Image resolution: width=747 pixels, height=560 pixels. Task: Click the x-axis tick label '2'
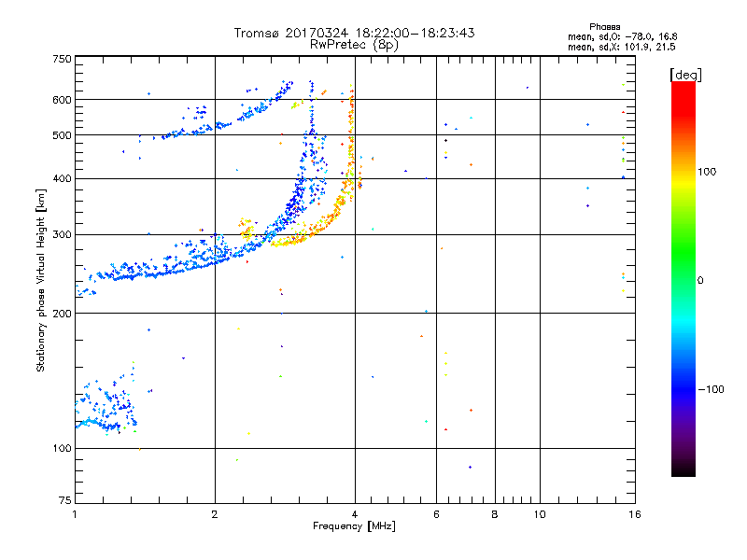coord(215,514)
